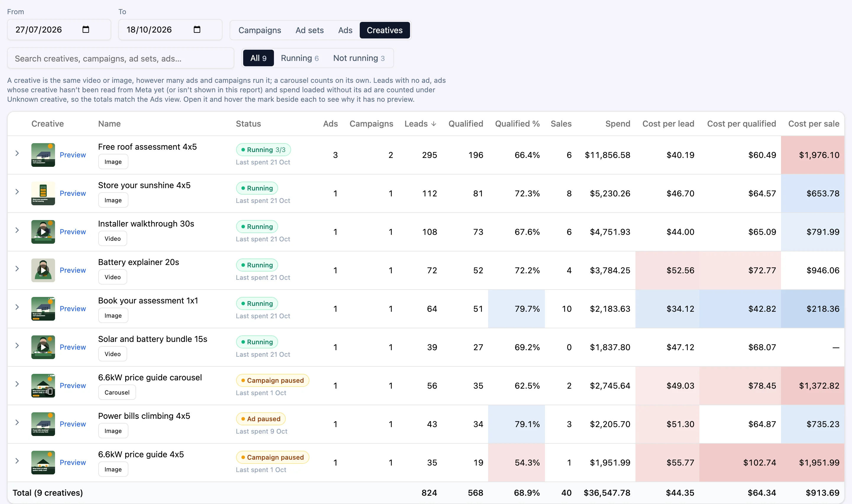Open Preview for Solar and battery bundle 15s
The image size is (852, 504).
(73, 347)
